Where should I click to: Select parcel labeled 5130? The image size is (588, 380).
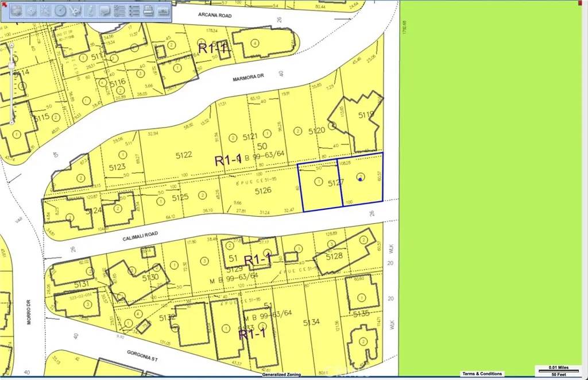pos(150,277)
